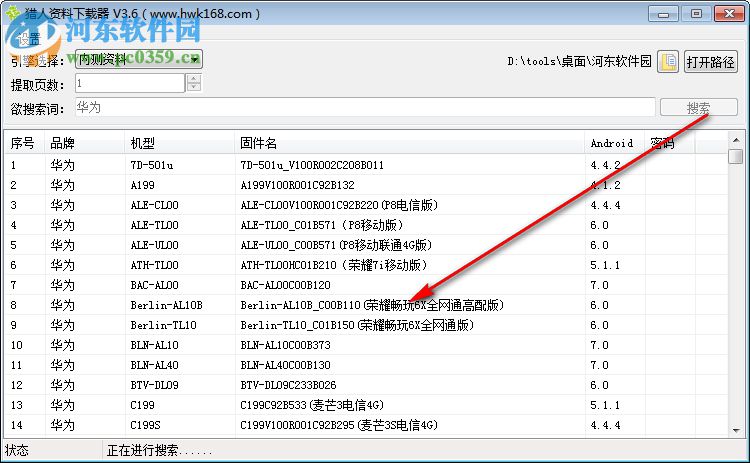Click model cell ALE-CL00
The width and height of the screenshot is (750, 463).
click(154, 205)
